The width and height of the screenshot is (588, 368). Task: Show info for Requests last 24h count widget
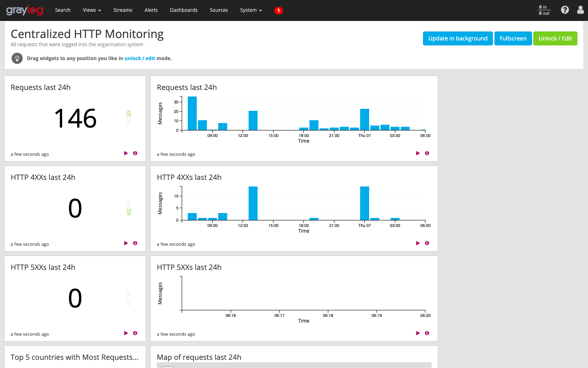[135, 153]
